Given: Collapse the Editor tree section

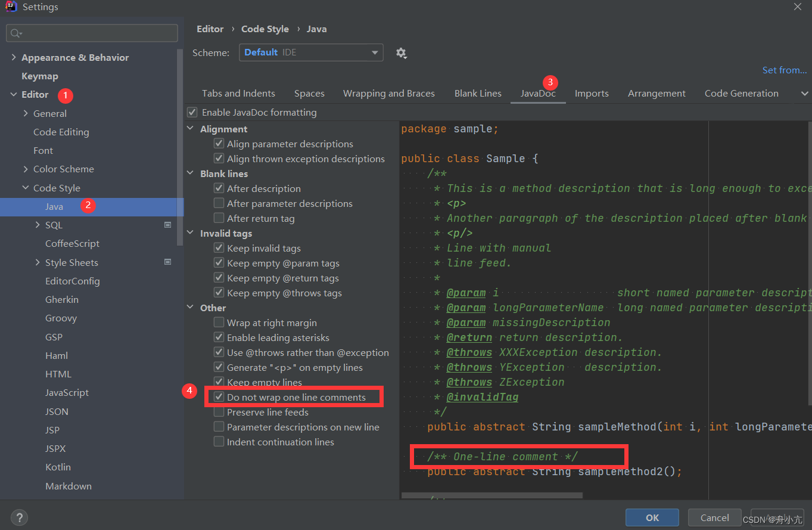Looking at the screenshot, I should tap(14, 94).
